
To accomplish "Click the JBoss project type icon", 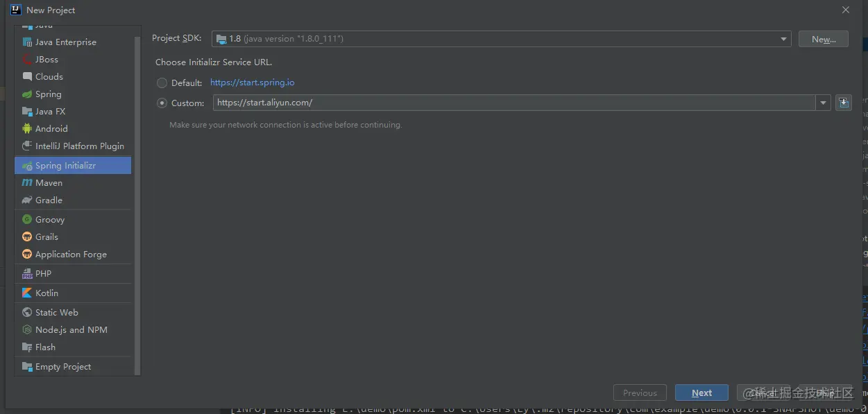I will tap(27, 60).
